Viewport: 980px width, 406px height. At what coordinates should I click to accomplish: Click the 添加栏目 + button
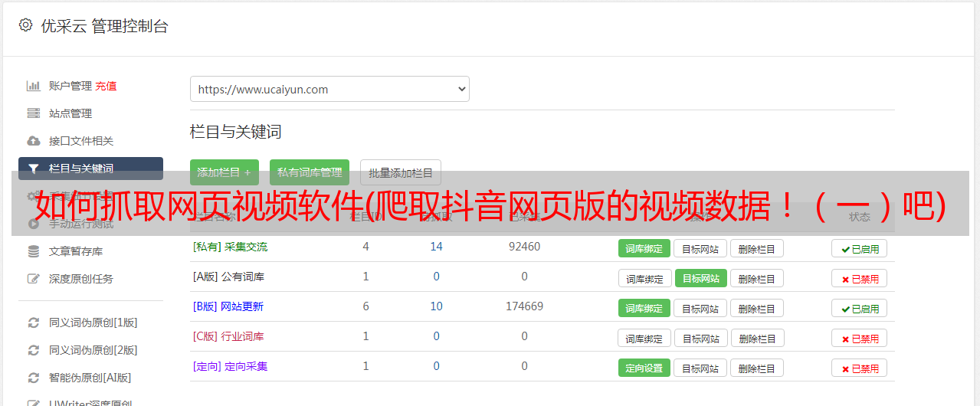(225, 172)
